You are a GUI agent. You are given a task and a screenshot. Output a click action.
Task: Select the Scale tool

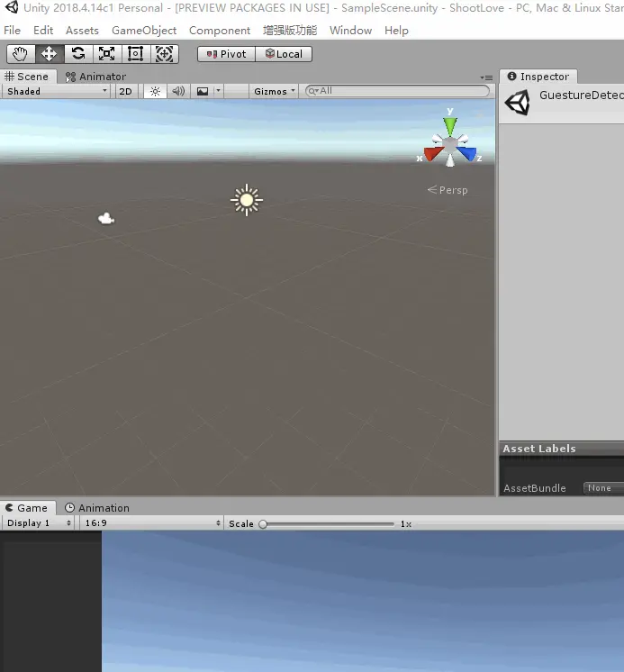pyautogui.click(x=106, y=54)
